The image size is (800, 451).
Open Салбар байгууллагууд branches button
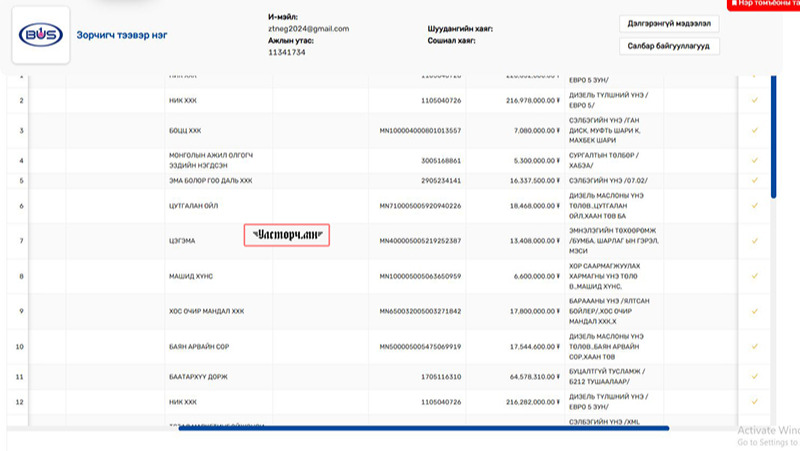click(x=669, y=46)
